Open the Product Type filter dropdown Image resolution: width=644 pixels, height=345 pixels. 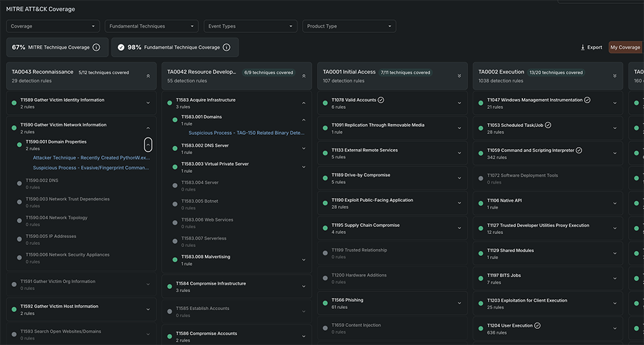(349, 26)
